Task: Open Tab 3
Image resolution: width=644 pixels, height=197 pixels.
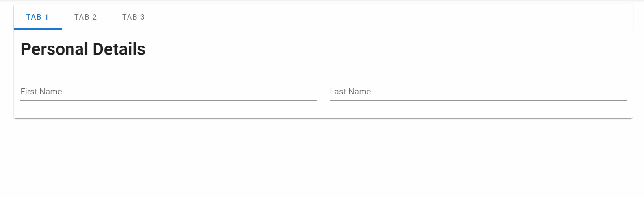Action: click(x=133, y=17)
